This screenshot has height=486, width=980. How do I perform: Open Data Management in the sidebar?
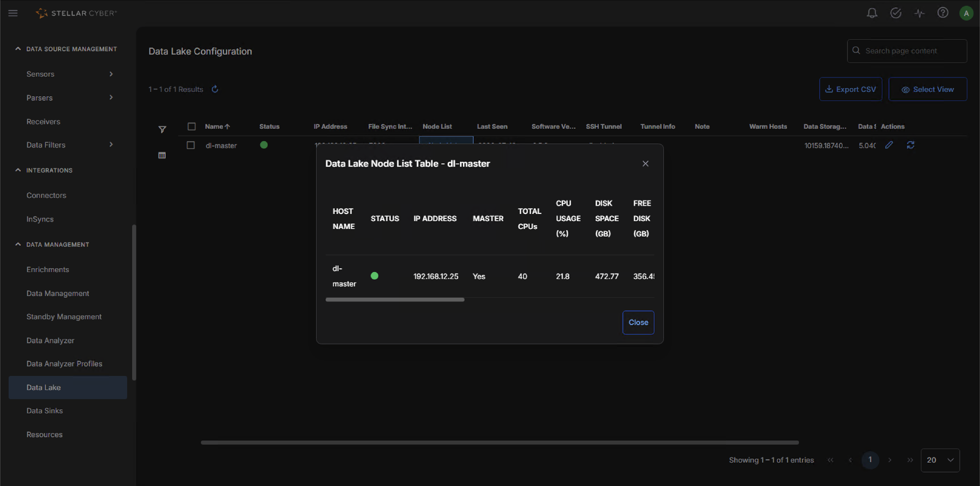[58, 294]
